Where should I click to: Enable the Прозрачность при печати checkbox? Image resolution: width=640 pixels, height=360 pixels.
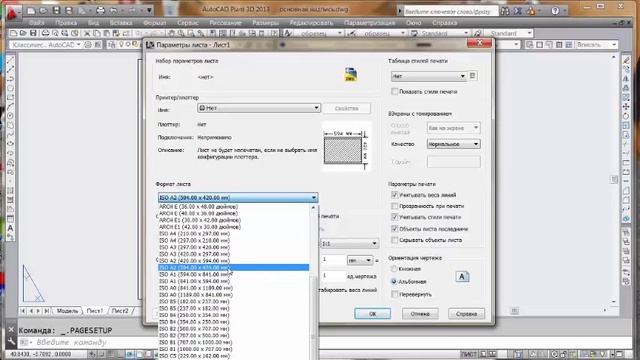(x=394, y=206)
